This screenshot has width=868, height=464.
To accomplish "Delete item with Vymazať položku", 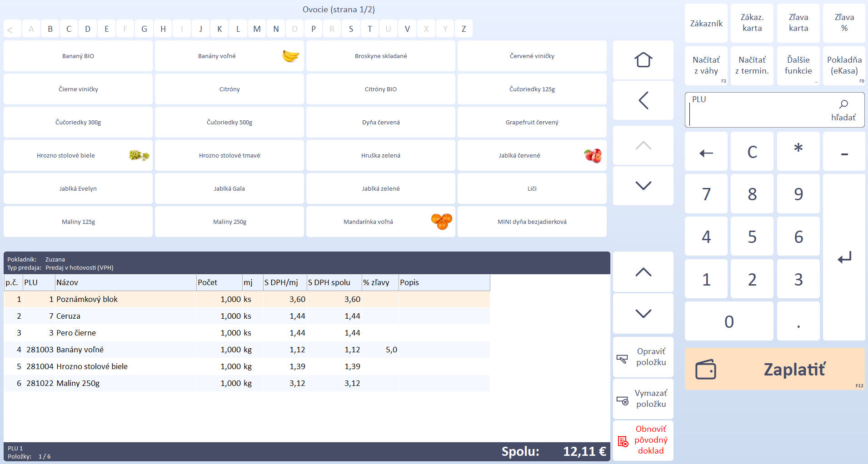I will pyautogui.click(x=643, y=399).
